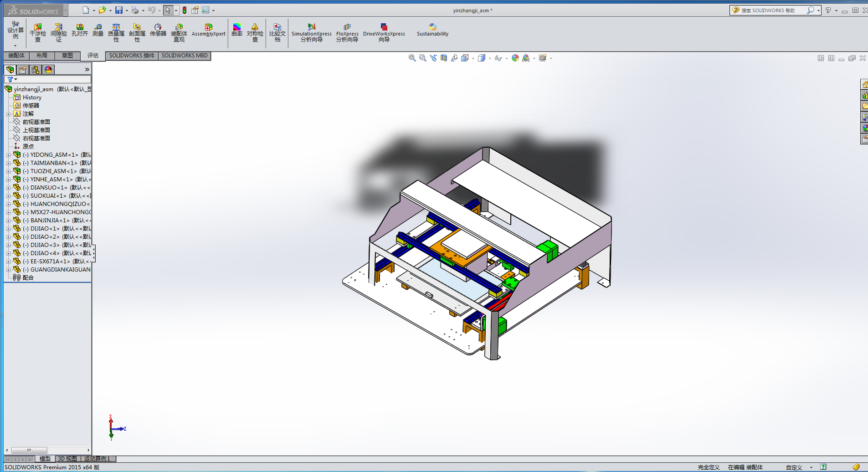Open the Edit Appearance color ball
This screenshot has height=472, width=868.
tap(515, 58)
